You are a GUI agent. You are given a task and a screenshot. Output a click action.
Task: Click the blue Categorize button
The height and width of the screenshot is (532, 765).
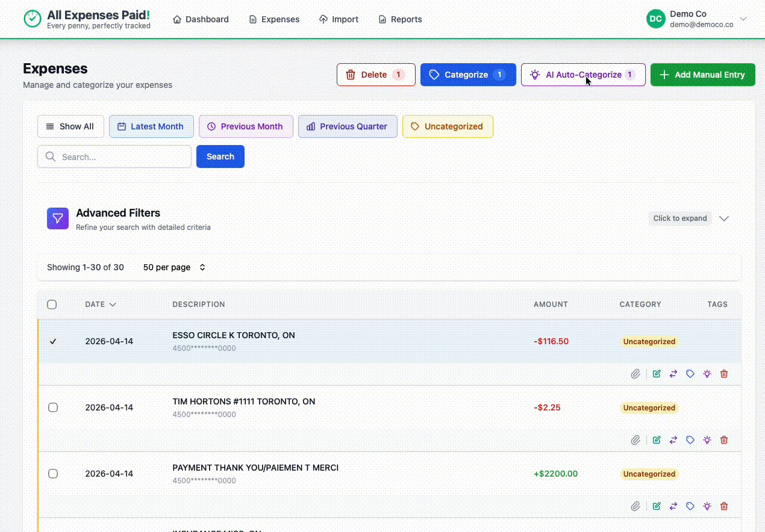coord(468,75)
